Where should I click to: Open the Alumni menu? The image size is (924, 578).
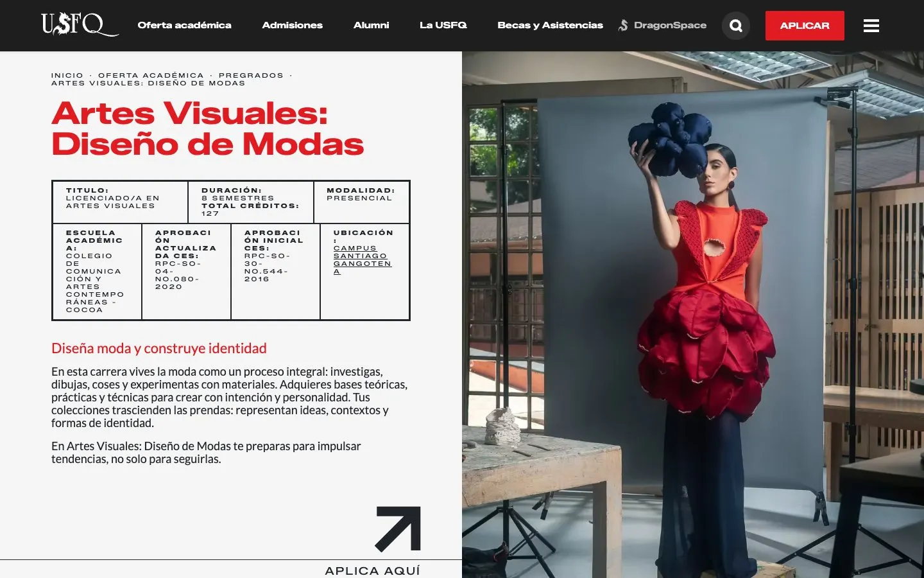(x=371, y=25)
